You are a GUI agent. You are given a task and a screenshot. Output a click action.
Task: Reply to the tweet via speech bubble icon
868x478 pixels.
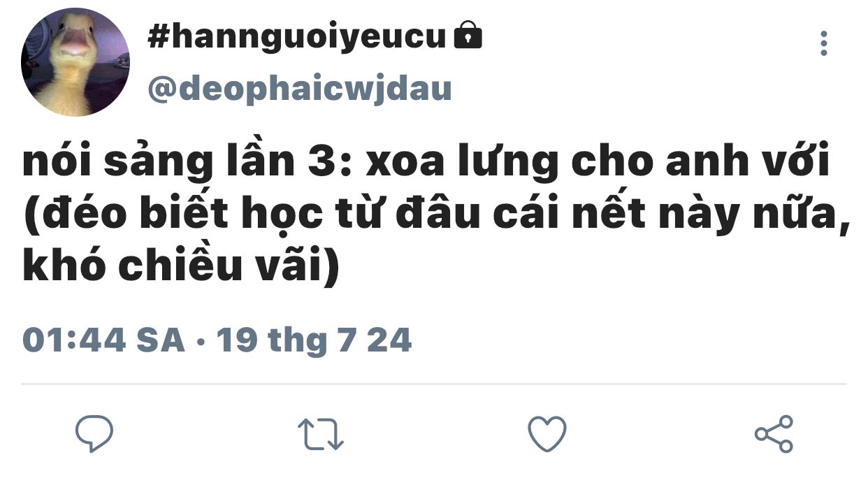pos(94,434)
